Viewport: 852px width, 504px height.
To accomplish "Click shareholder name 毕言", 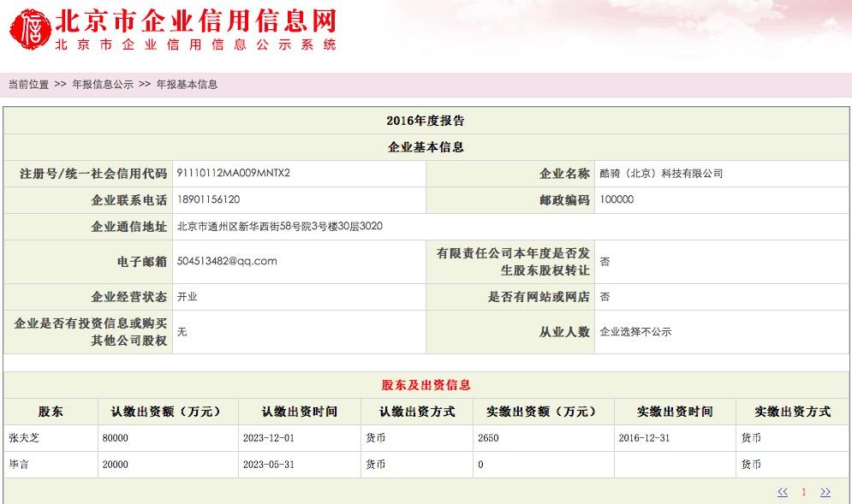I will point(19,465).
